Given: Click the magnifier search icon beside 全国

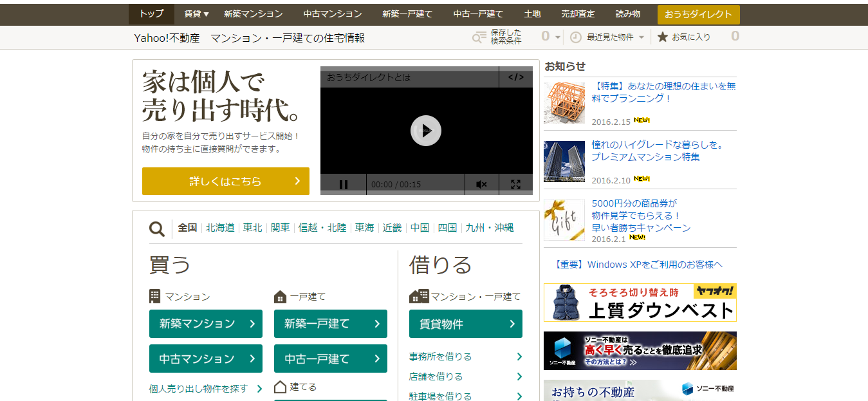Looking at the screenshot, I should pyautogui.click(x=157, y=228).
